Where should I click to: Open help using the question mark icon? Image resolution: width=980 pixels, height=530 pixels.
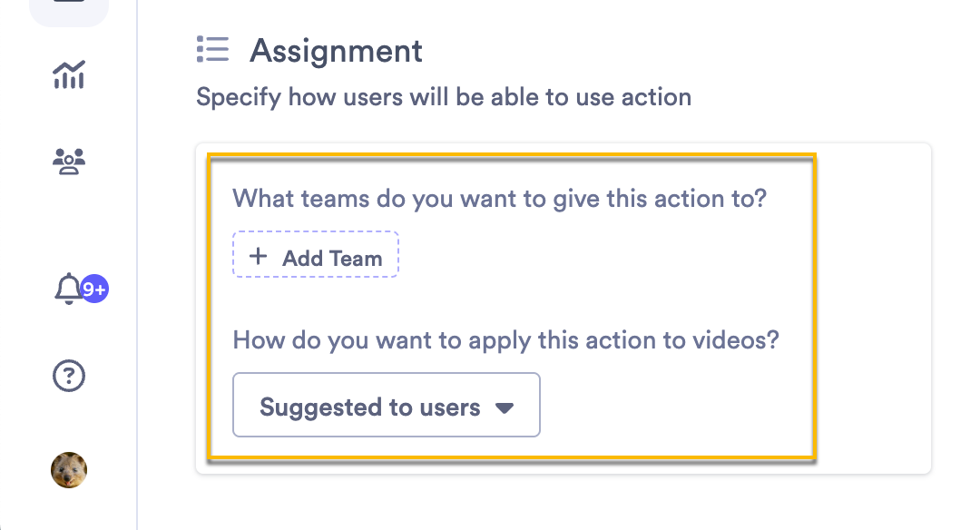point(69,375)
